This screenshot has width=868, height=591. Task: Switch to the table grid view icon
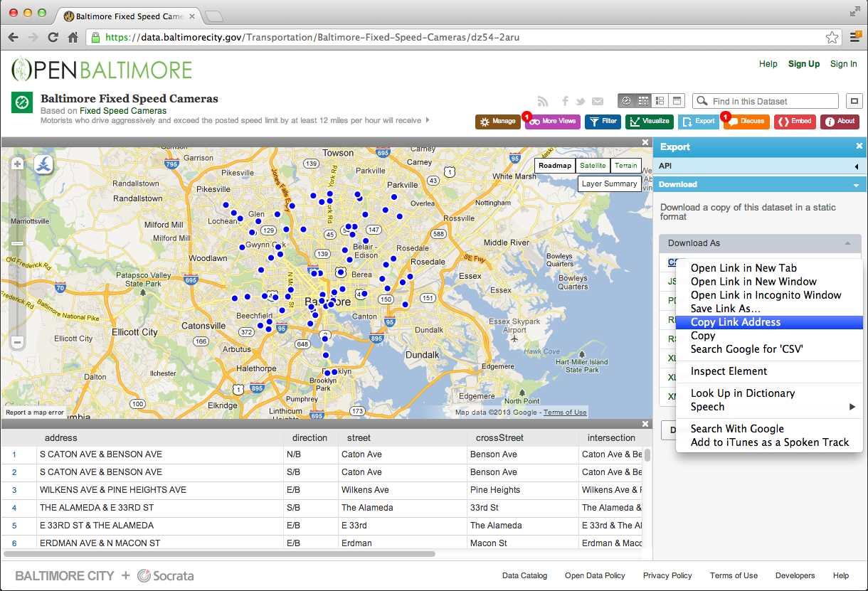pos(643,101)
